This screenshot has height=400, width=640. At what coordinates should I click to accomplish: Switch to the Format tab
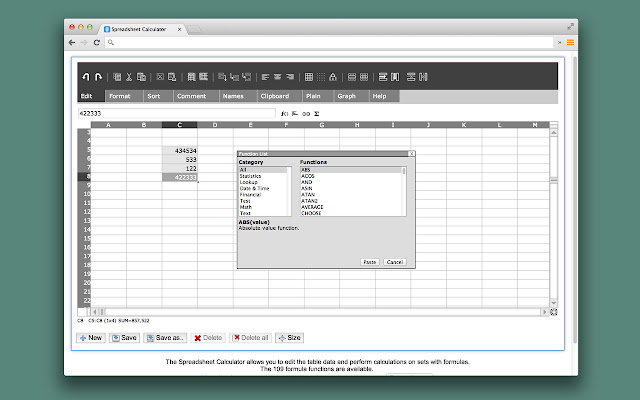[x=124, y=96]
